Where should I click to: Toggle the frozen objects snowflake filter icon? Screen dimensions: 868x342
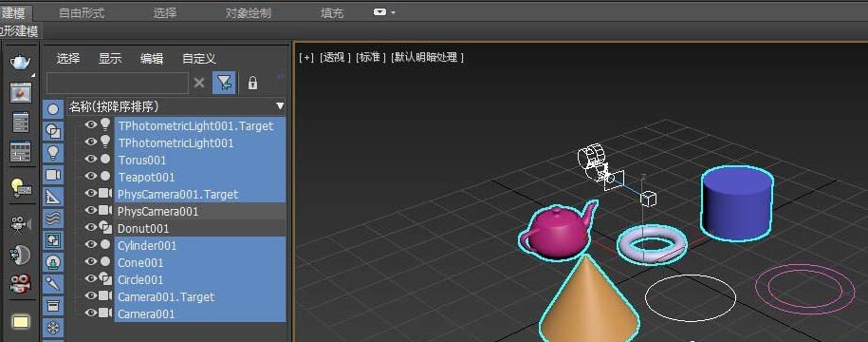[x=53, y=328]
